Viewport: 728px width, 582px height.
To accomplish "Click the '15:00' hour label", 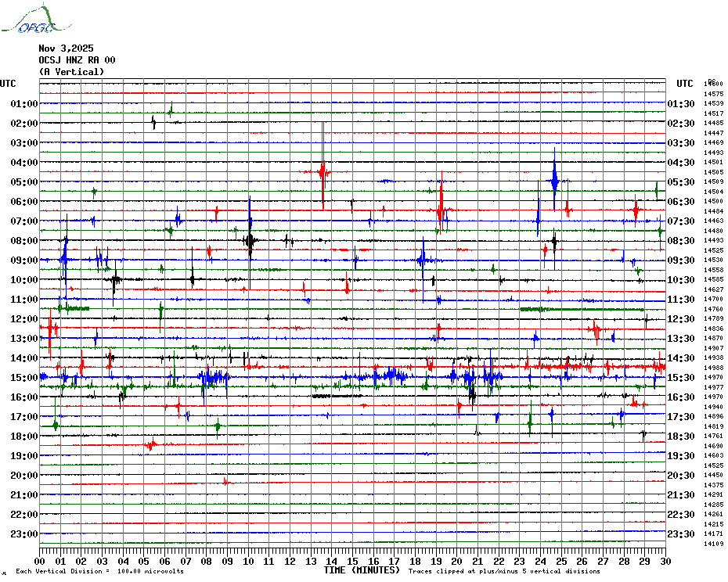I will pyautogui.click(x=24, y=377).
